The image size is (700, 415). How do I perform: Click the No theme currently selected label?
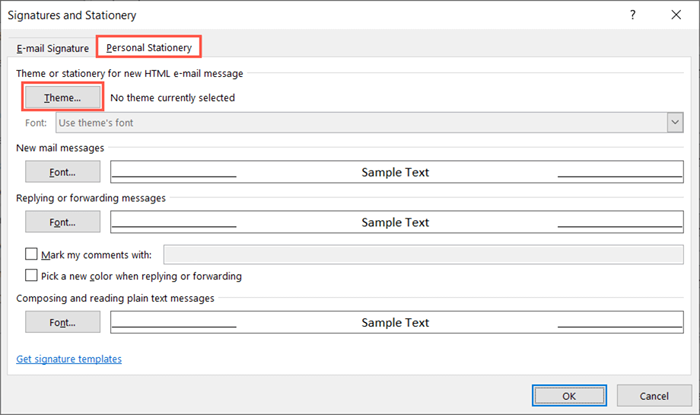coord(172,98)
